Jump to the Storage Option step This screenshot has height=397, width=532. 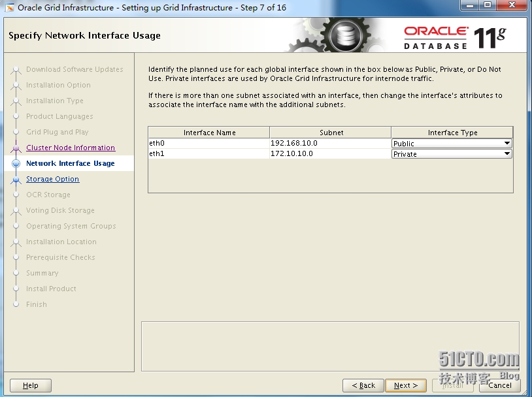[52, 179]
